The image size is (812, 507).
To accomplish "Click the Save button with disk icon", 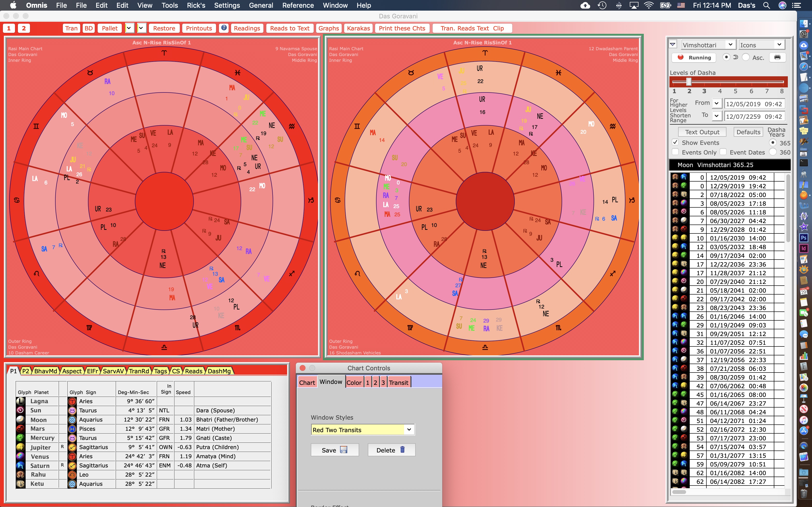I will [x=334, y=450].
